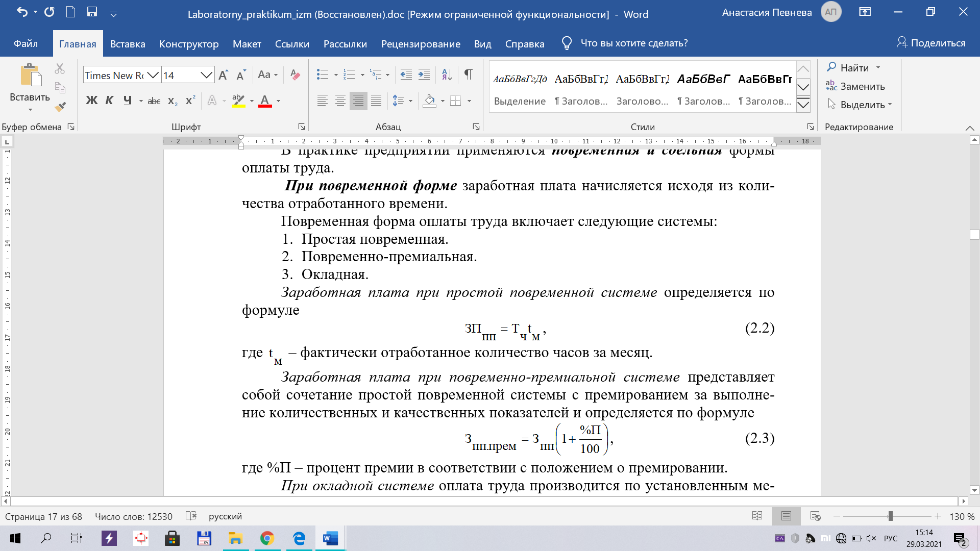
Task: Create new document from quick access toolbar
Action: pos(70,12)
